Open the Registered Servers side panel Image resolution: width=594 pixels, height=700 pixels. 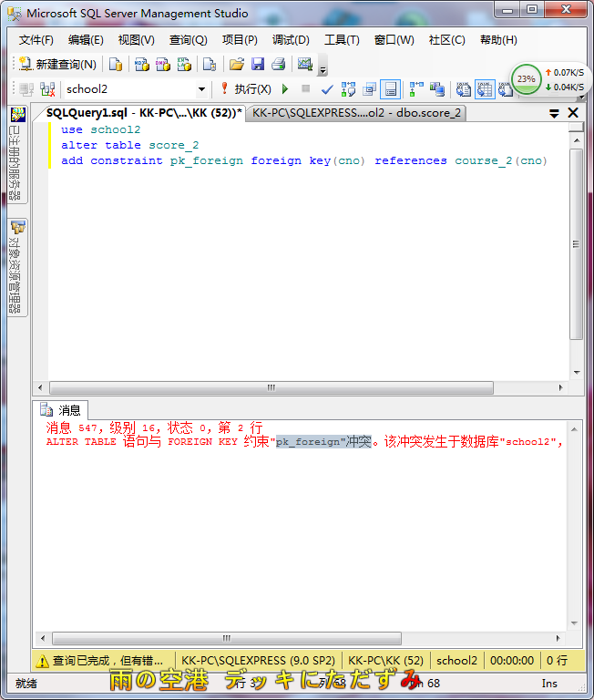(17, 154)
